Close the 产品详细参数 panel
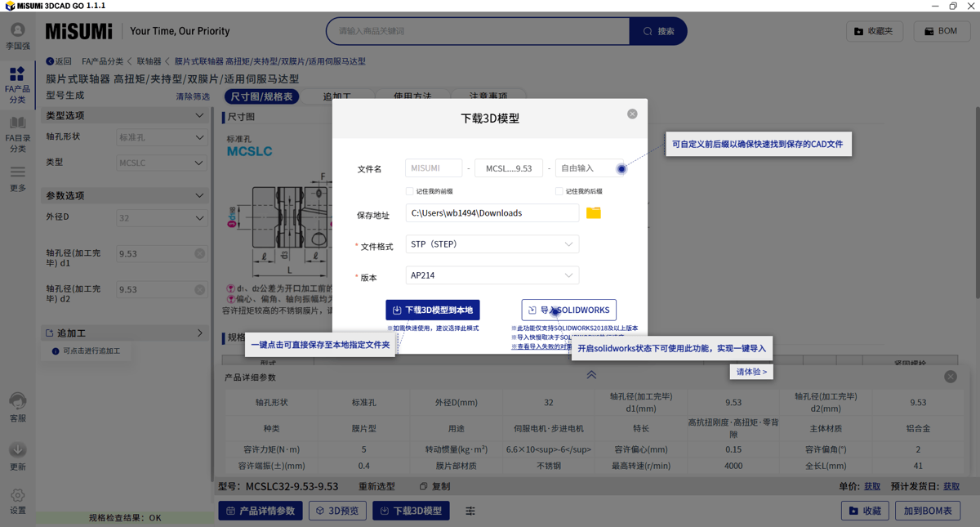The image size is (980, 527). [x=951, y=377]
